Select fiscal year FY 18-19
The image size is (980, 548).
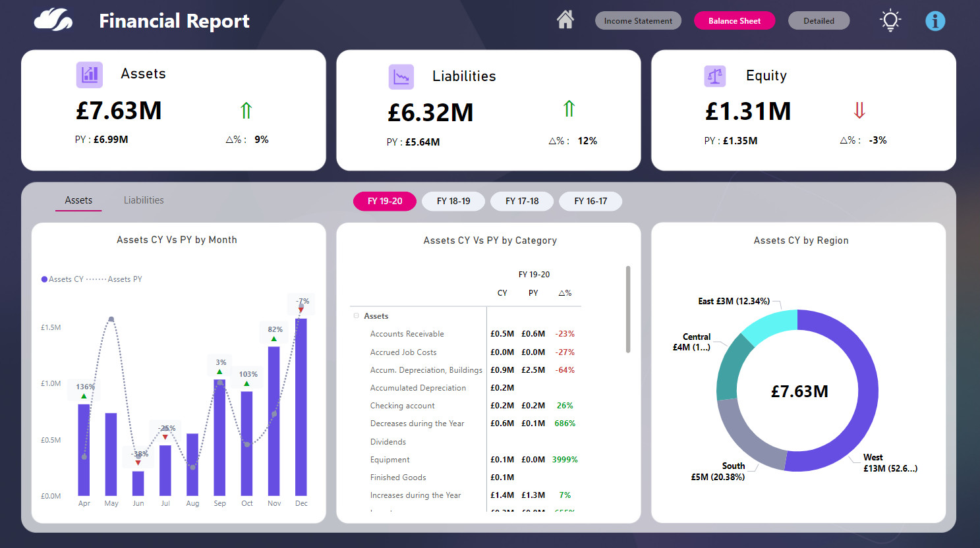pos(453,201)
